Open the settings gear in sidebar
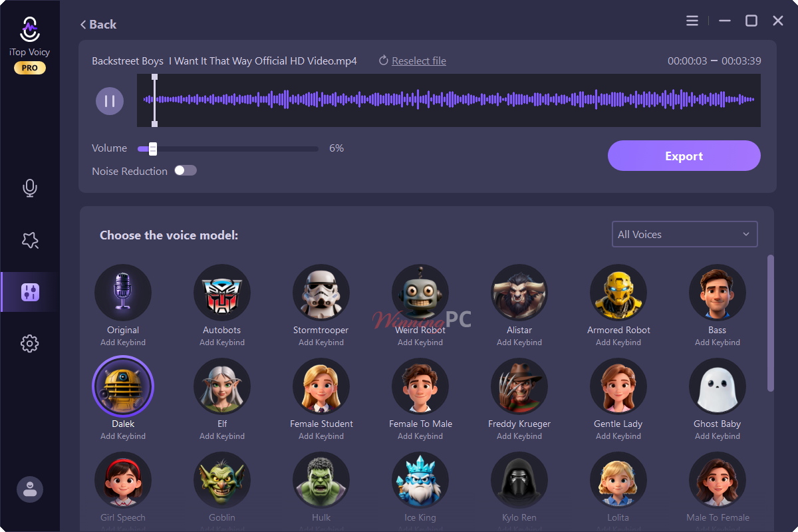Image resolution: width=798 pixels, height=532 pixels. (30, 344)
